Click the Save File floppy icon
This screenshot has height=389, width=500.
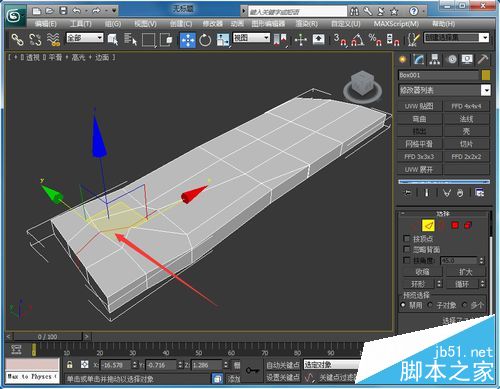click(x=63, y=11)
